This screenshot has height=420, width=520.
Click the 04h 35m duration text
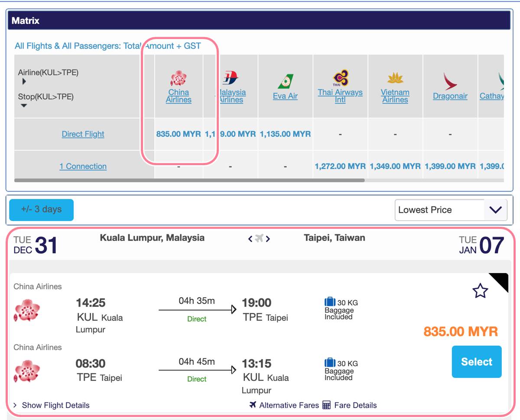197,301
